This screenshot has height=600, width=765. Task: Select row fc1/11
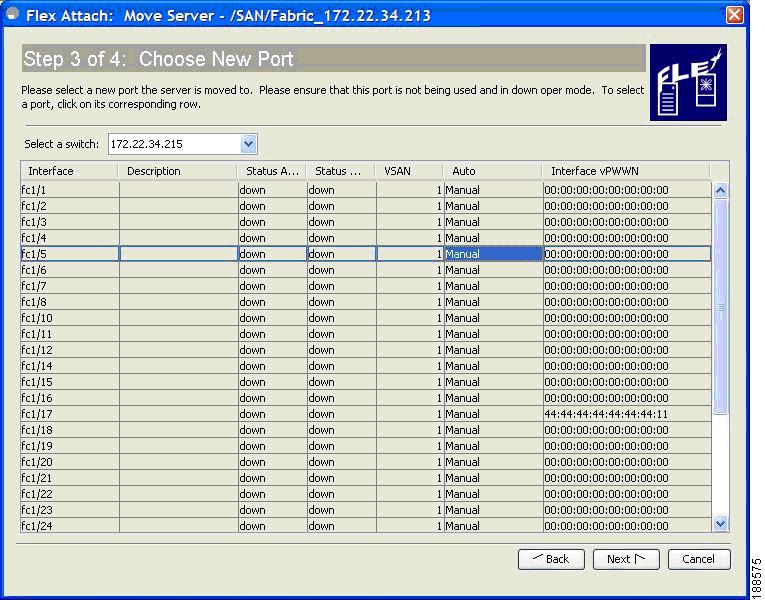pos(366,334)
